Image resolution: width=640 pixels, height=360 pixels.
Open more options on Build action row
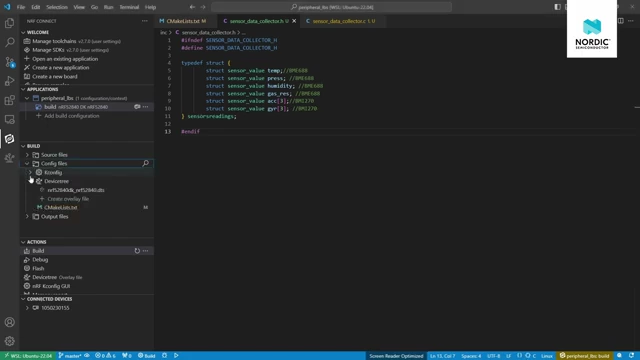[146, 251]
